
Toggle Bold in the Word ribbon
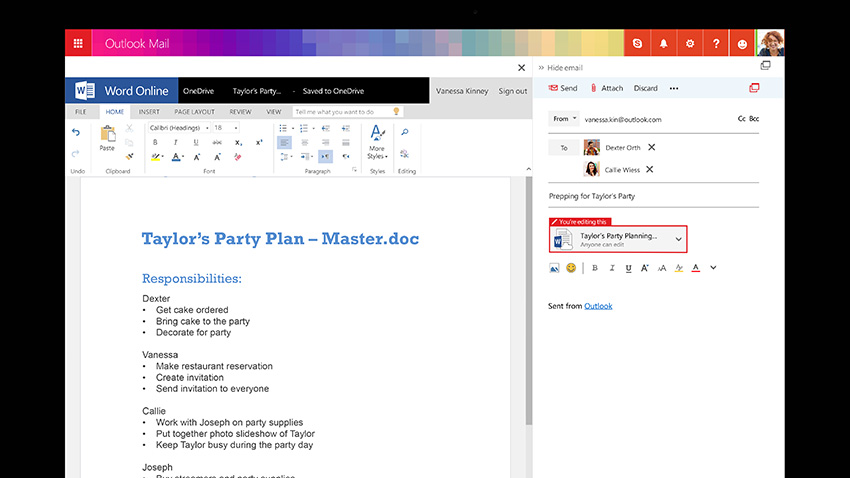[x=155, y=143]
